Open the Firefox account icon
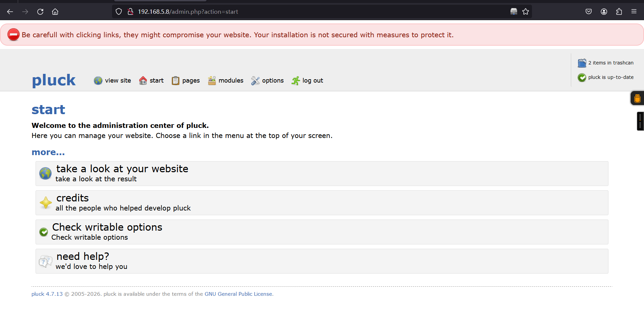 tap(604, 12)
